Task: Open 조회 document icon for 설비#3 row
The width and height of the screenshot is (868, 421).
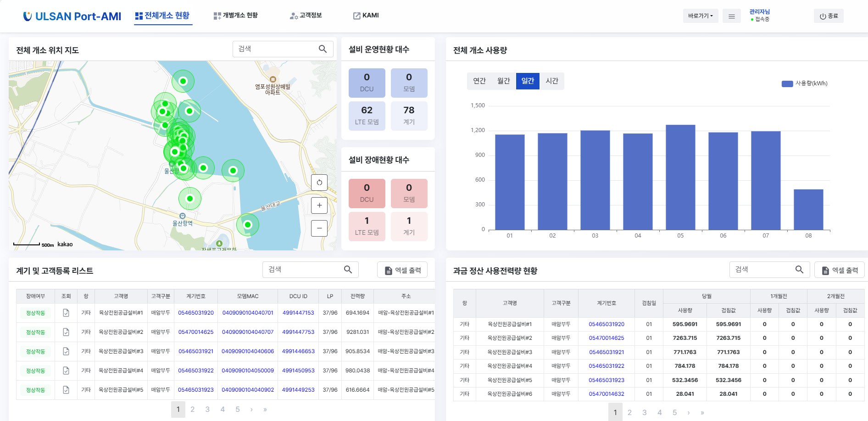Action: pyautogui.click(x=66, y=351)
